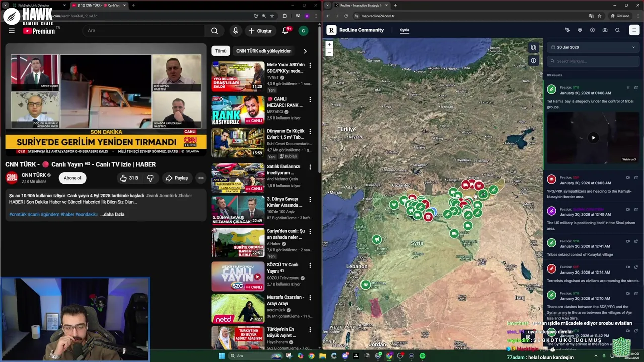Reload the RedLine map page
Image resolution: width=644 pixels, height=362 pixels.
tap(346, 16)
